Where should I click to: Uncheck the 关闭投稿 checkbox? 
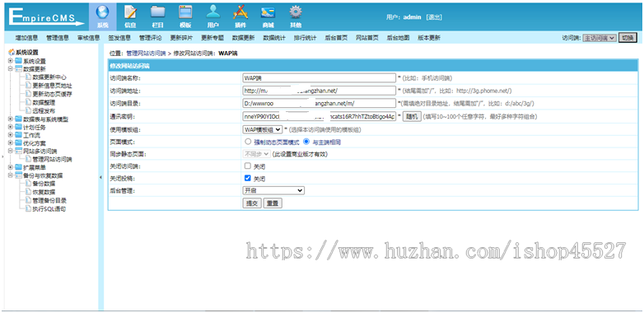[247, 178]
